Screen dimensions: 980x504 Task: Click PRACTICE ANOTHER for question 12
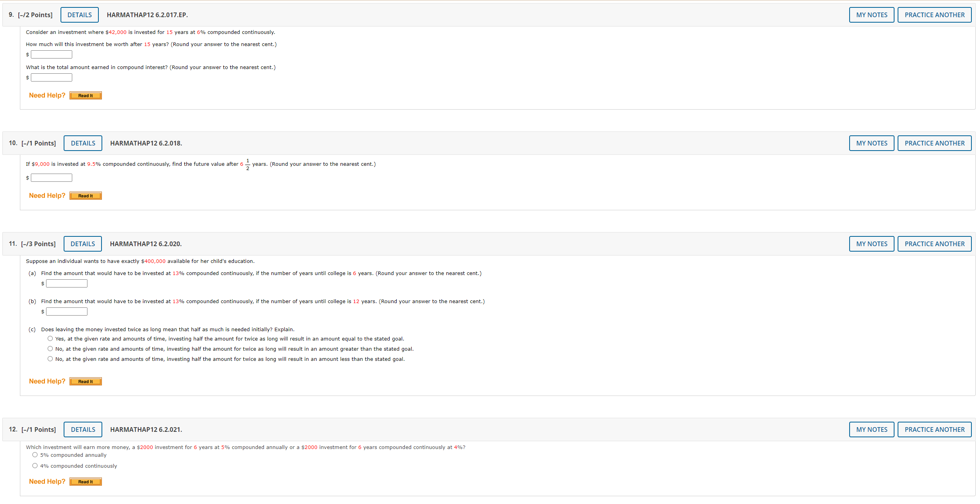[x=934, y=429]
